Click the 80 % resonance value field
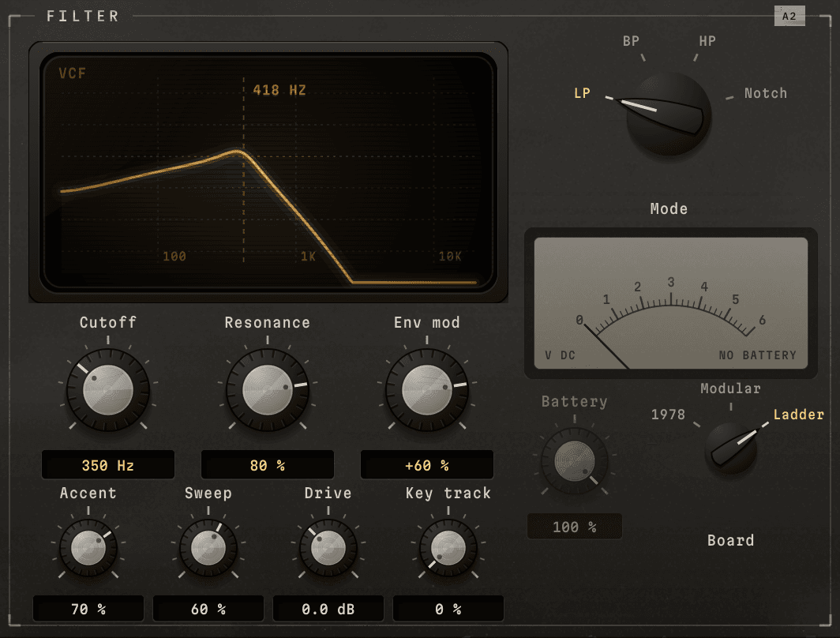 pyautogui.click(x=268, y=465)
